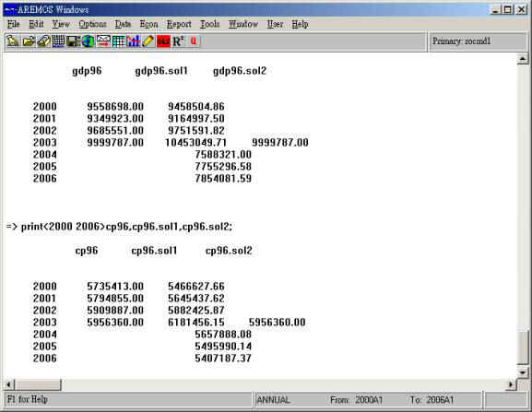The width and height of the screenshot is (532, 412).
Task: Click the first toolbar icon on left
Action: (13, 41)
